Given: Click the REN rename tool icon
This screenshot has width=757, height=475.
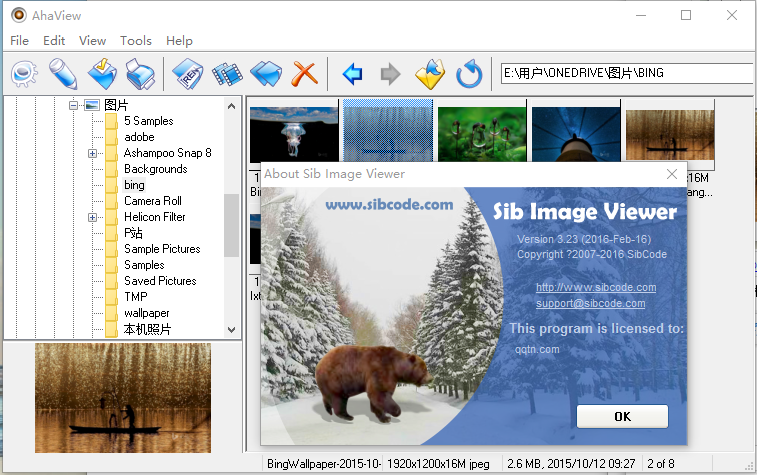Looking at the screenshot, I should tap(189, 73).
